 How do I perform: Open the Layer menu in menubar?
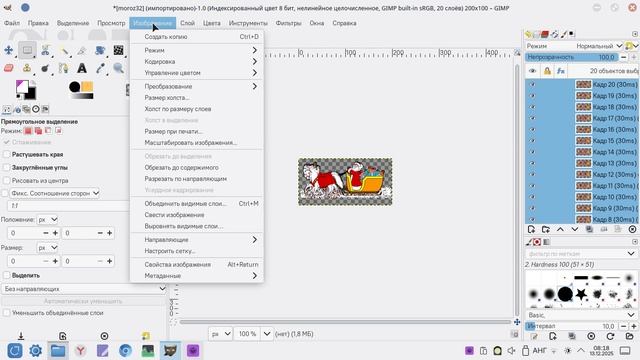[x=187, y=23]
